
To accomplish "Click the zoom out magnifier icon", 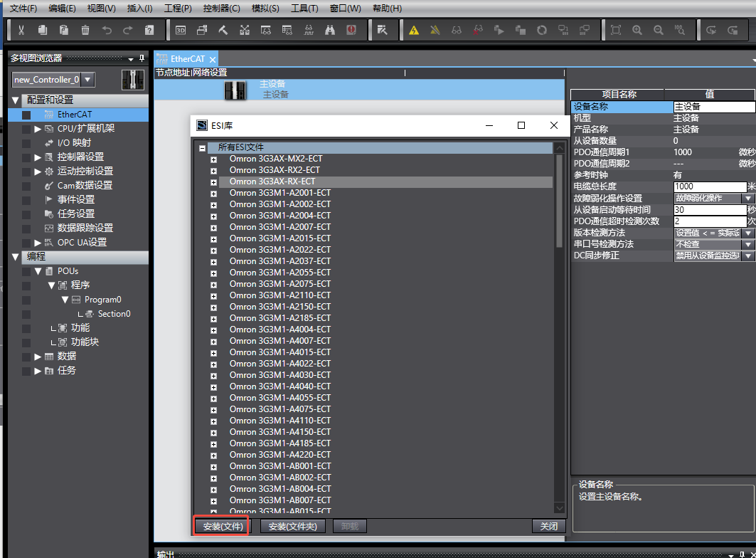I will pos(659,30).
